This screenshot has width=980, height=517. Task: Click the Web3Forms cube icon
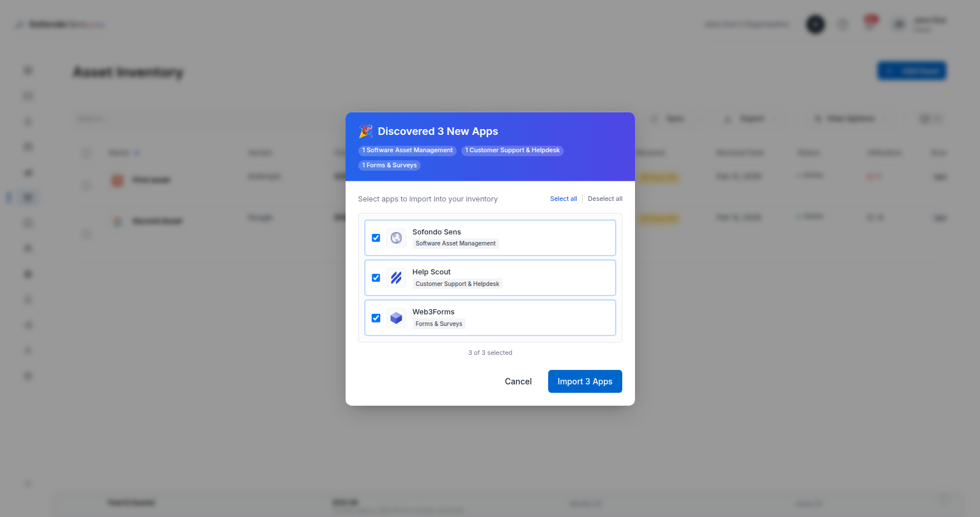[x=396, y=318]
